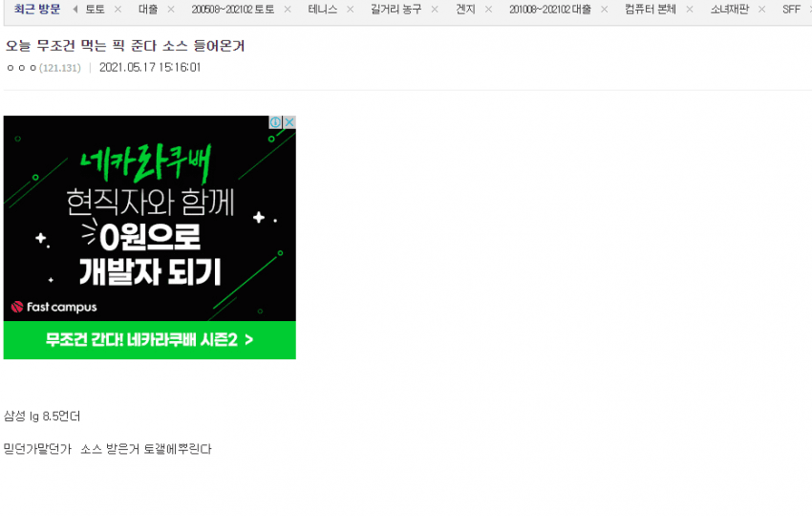
Task: Remove 소녀재판 from recent visits
Action: point(761,10)
